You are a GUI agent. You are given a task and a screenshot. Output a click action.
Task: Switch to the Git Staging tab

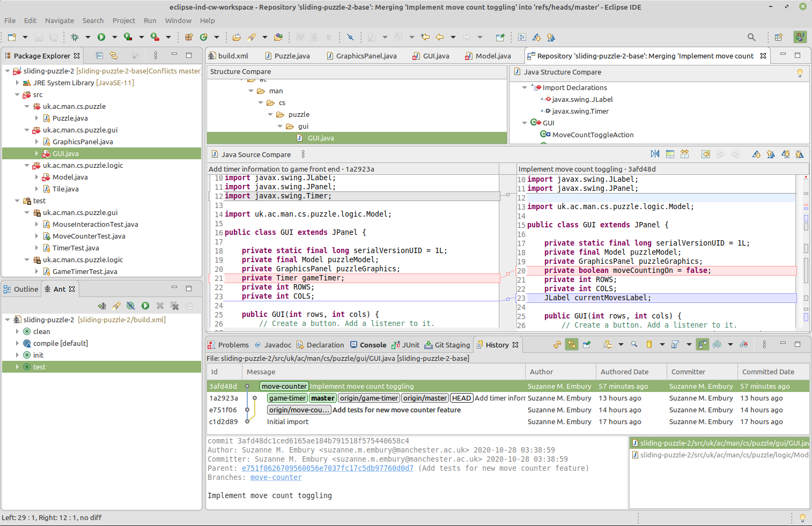(x=447, y=345)
